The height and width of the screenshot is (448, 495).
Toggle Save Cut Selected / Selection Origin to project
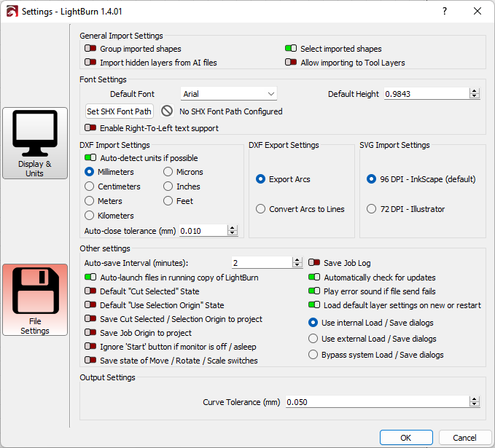coord(90,318)
